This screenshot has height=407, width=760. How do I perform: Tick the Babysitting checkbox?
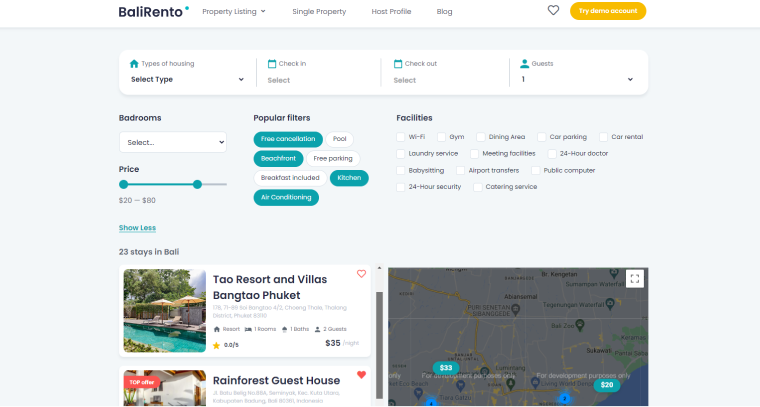400,171
